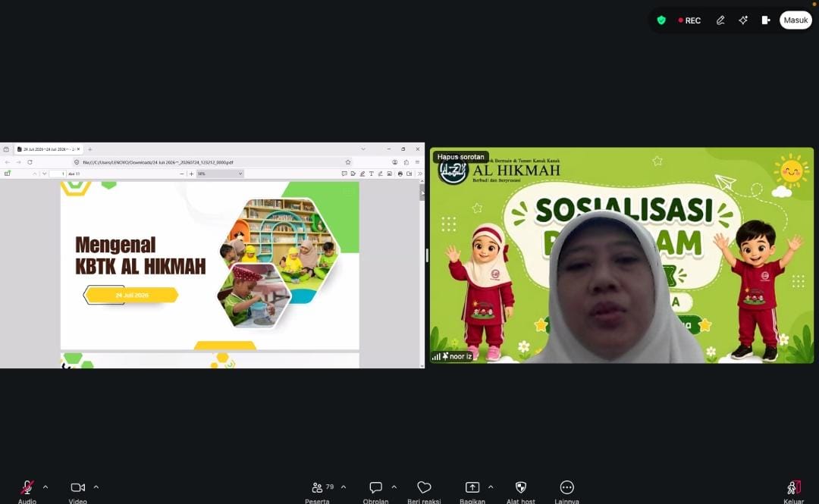Change the meeting view layout icon

766,20
